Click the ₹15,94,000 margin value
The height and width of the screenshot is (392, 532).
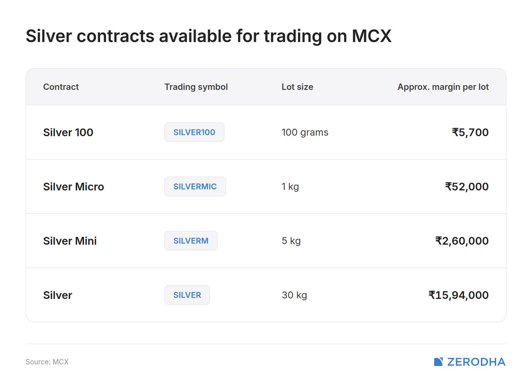point(458,295)
